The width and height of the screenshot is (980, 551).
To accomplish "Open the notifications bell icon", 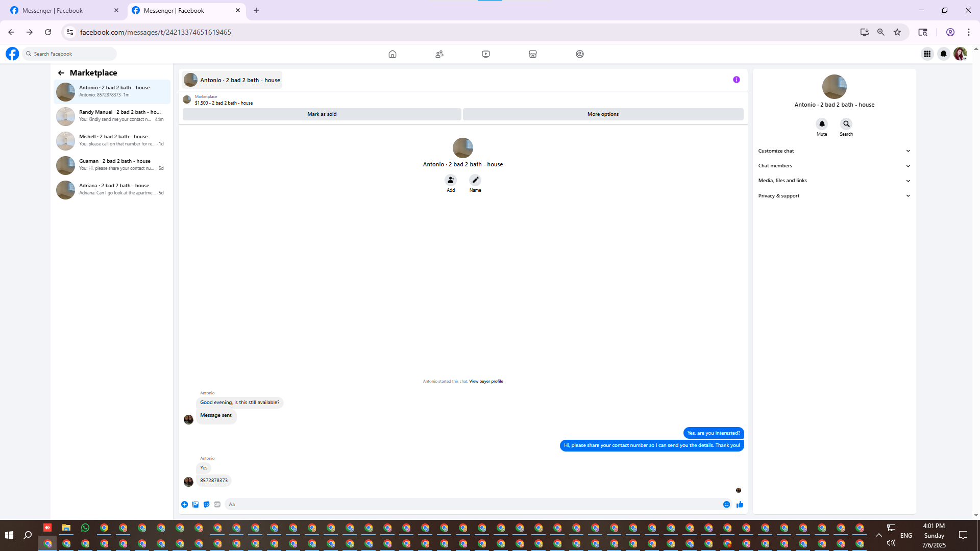I will click(x=943, y=54).
